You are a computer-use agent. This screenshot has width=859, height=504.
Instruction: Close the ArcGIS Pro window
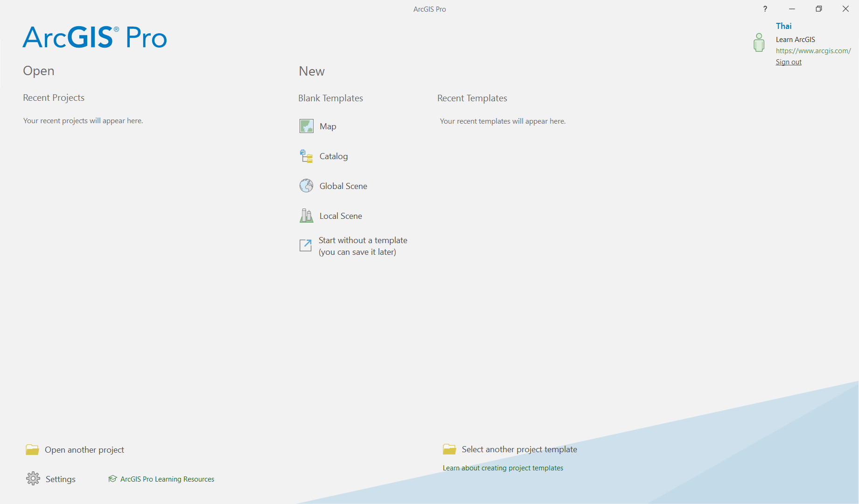(x=845, y=9)
